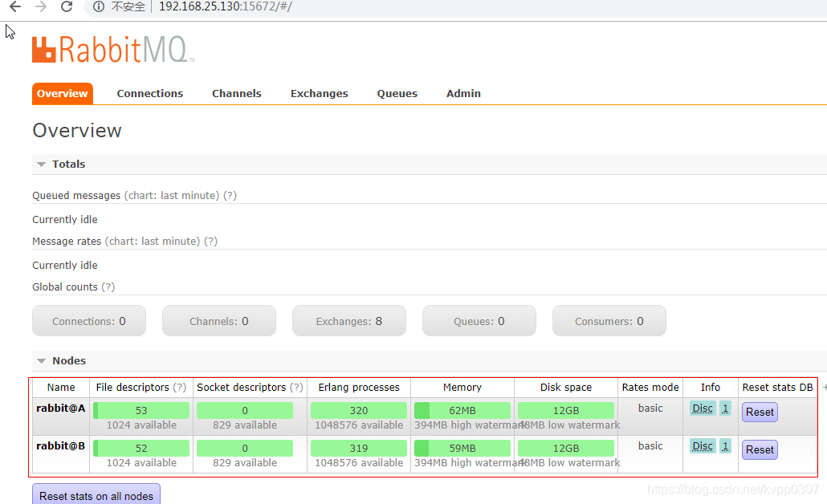Switch to the Overview tab

[63, 93]
